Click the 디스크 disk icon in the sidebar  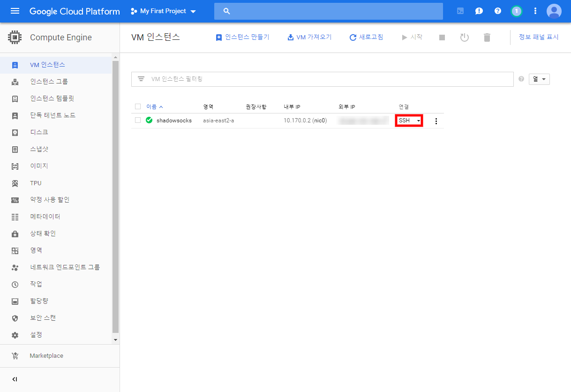[x=15, y=132]
